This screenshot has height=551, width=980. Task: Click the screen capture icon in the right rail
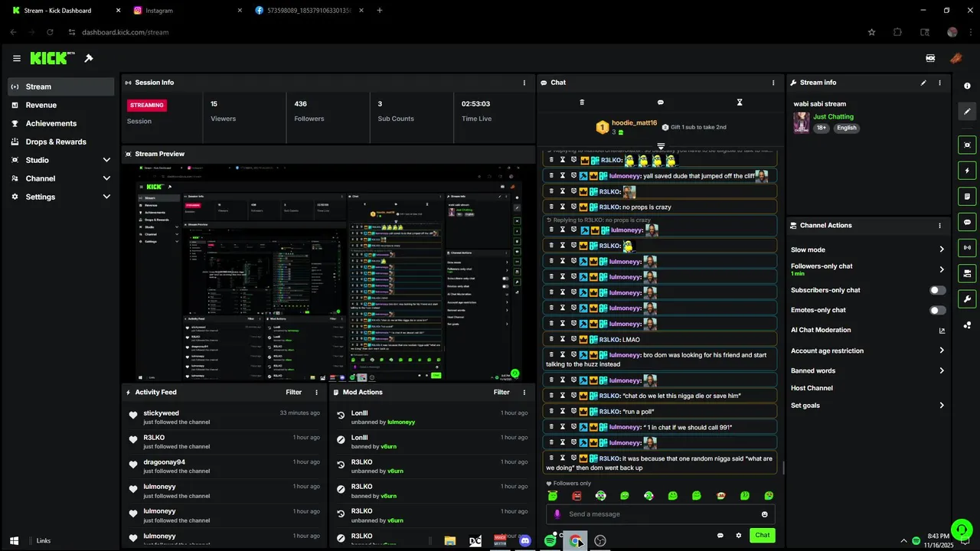pos(967,145)
